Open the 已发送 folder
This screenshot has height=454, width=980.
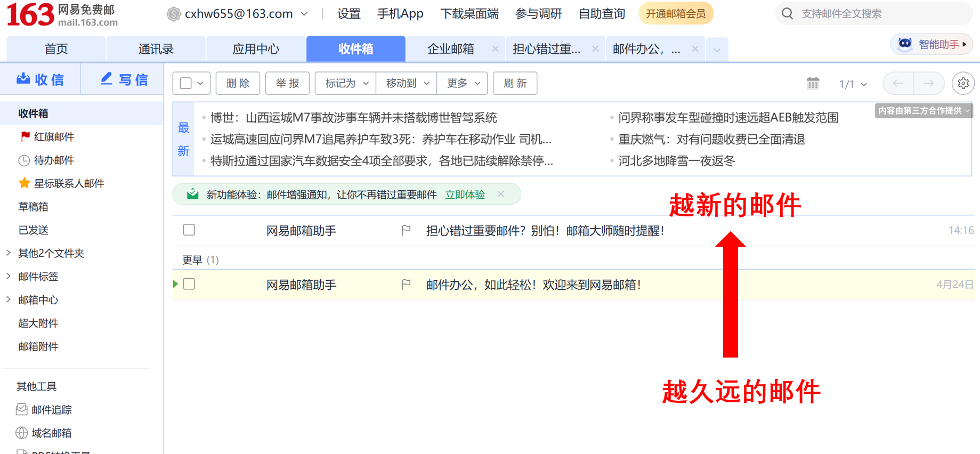(x=33, y=230)
